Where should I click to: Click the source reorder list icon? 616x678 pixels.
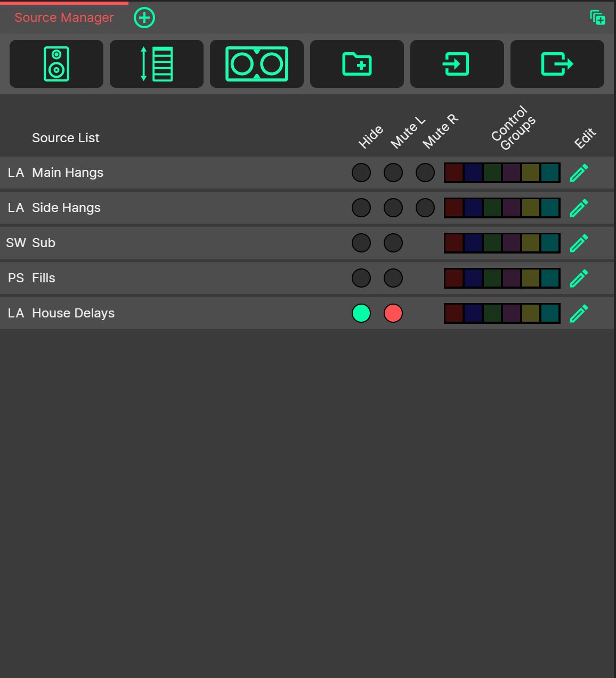pos(156,63)
